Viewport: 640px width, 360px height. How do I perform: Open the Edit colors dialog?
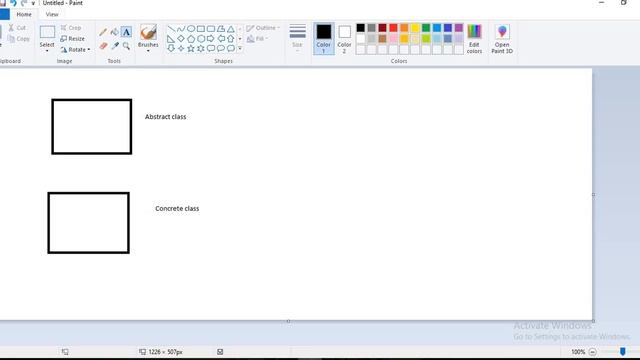point(474,39)
